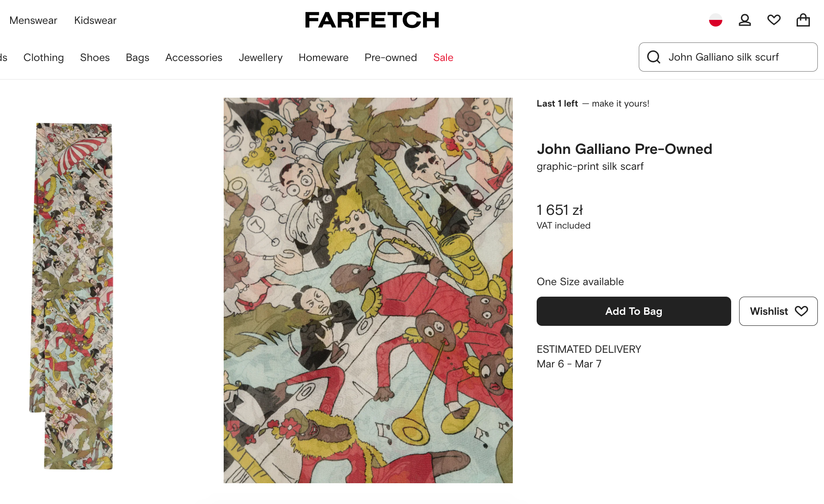Open the Poland flag region selector
The image size is (824, 504).
coord(715,20)
